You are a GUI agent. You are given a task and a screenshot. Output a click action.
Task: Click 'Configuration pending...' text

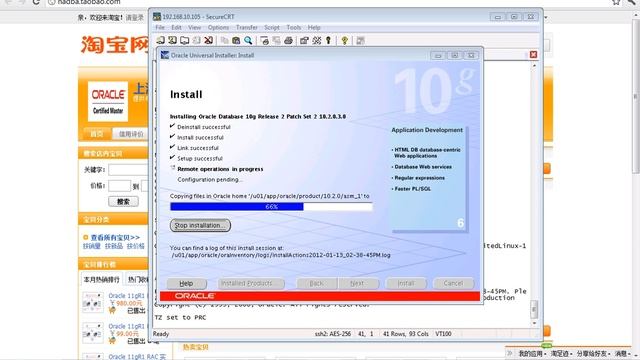pyautogui.click(x=210, y=180)
